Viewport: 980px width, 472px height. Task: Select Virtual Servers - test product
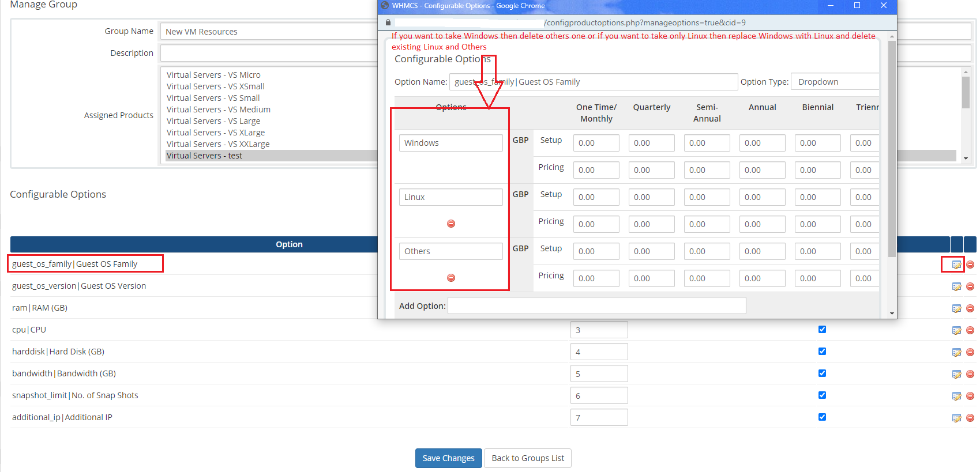pyautogui.click(x=204, y=156)
